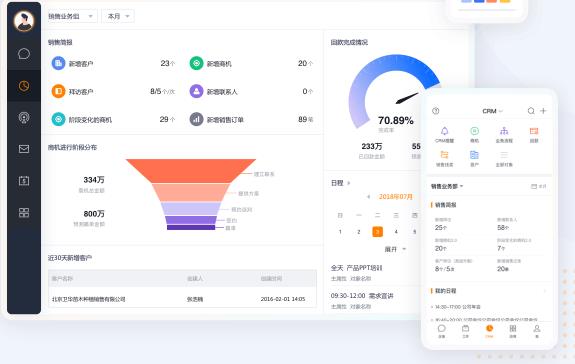The height and width of the screenshot is (364, 575).
Task: Go to previous month arrow beside 2018年07月
Action: tap(369, 197)
